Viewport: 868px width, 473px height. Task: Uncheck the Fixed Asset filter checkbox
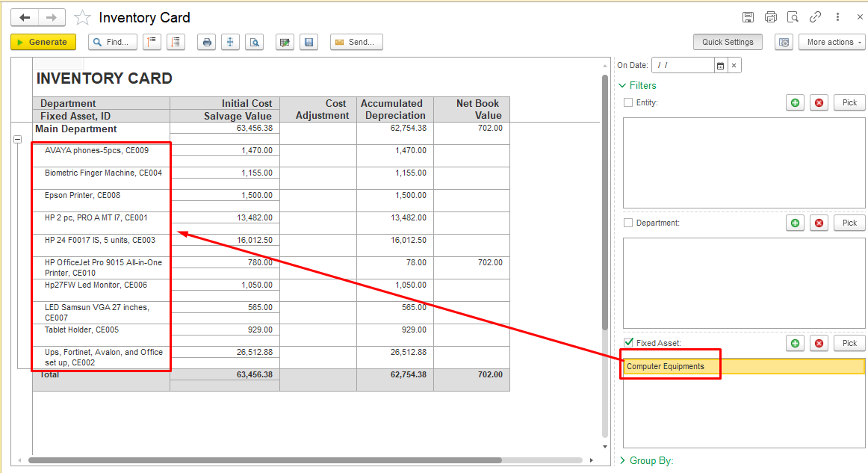[x=628, y=343]
